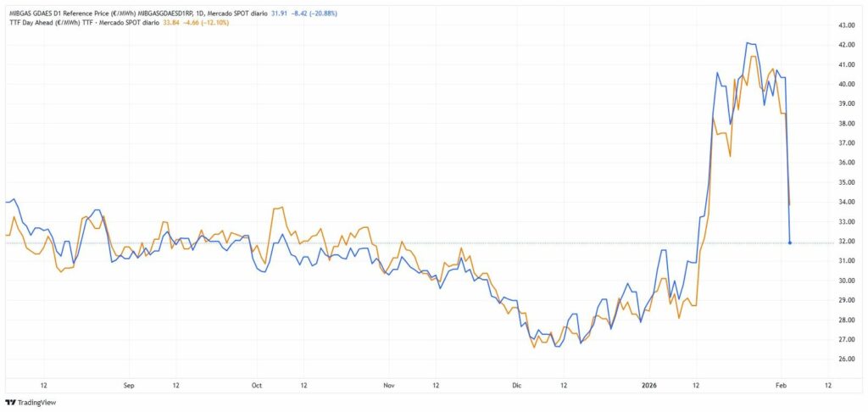The width and height of the screenshot is (868, 412).
Task: Click the Dic label on time axis
Action: [x=516, y=384]
